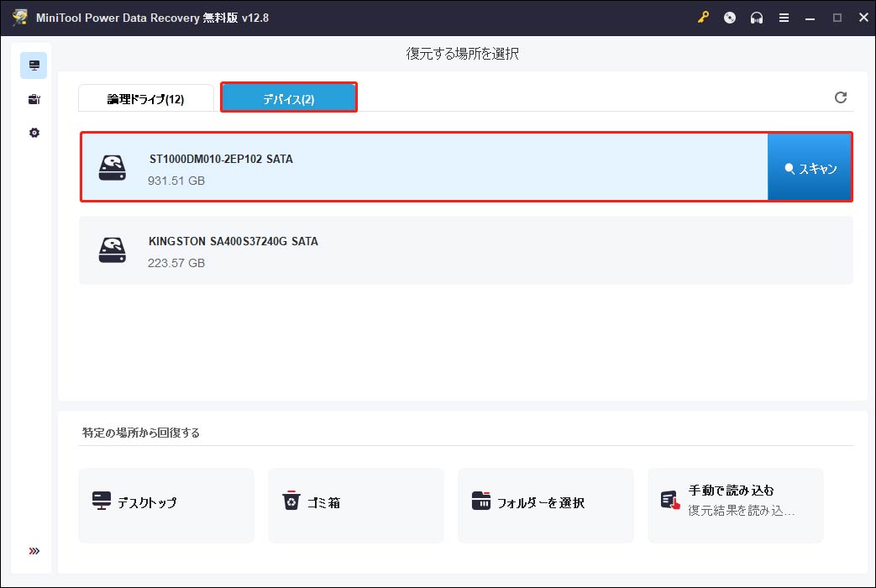The image size is (876, 588).
Task: Open the license key registration icon
Action: coord(704,17)
